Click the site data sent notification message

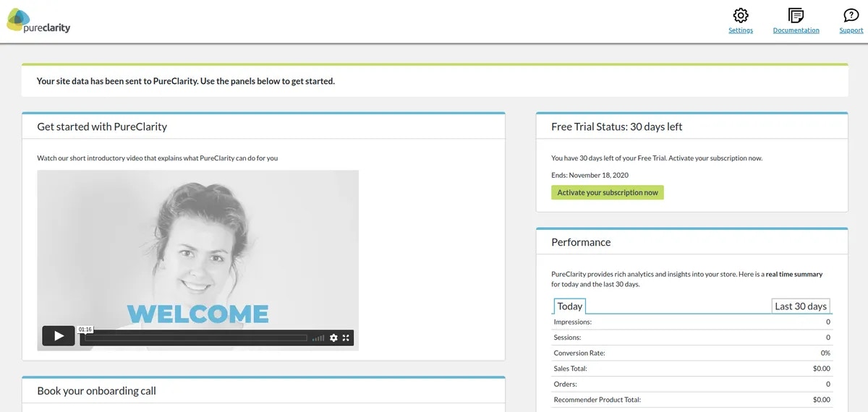pyautogui.click(x=186, y=81)
